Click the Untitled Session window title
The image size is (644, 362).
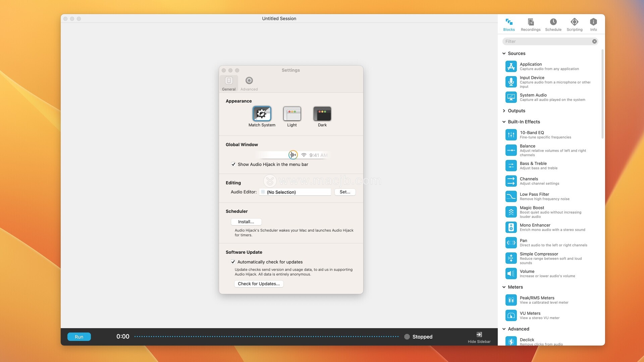pos(279,19)
